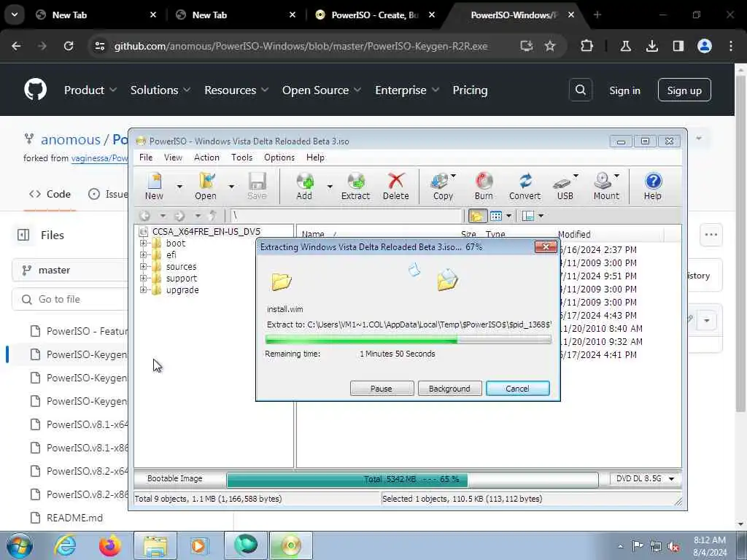
Task: Click the Go to file search field
Action: tap(69, 299)
